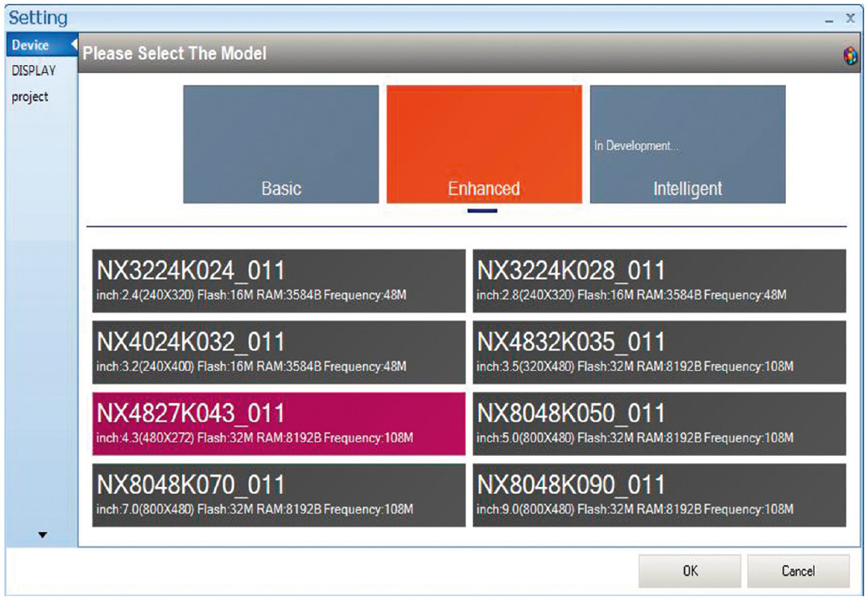This screenshot has height=600, width=868.
Task: Cancel the Setting dialog
Action: point(798,571)
